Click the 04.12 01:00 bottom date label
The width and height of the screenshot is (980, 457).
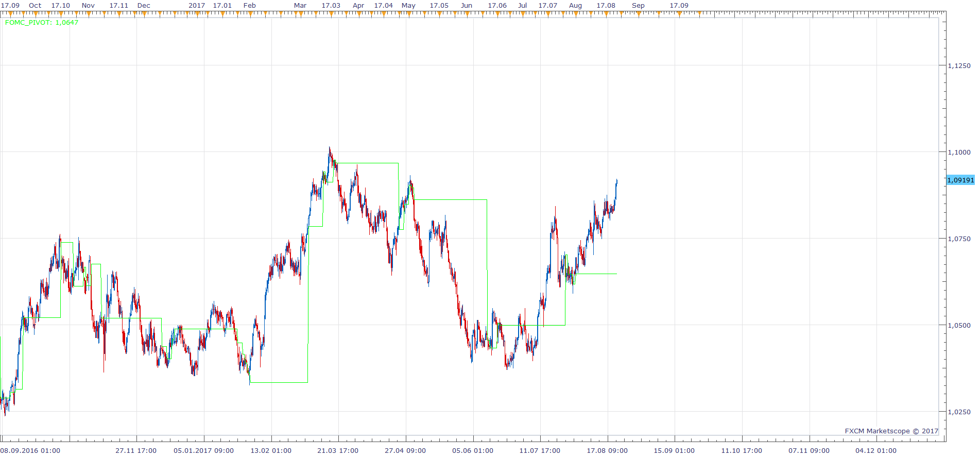[876, 450]
